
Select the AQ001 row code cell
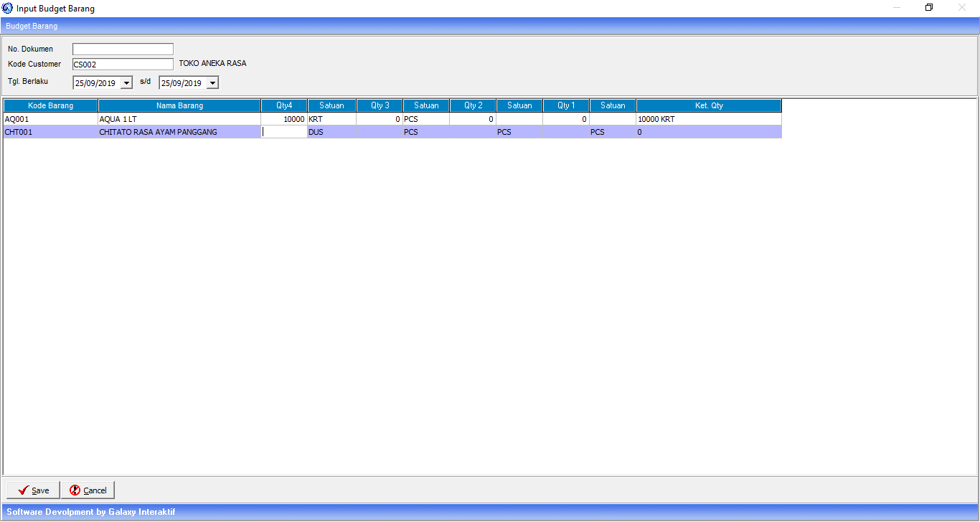click(x=50, y=119)
